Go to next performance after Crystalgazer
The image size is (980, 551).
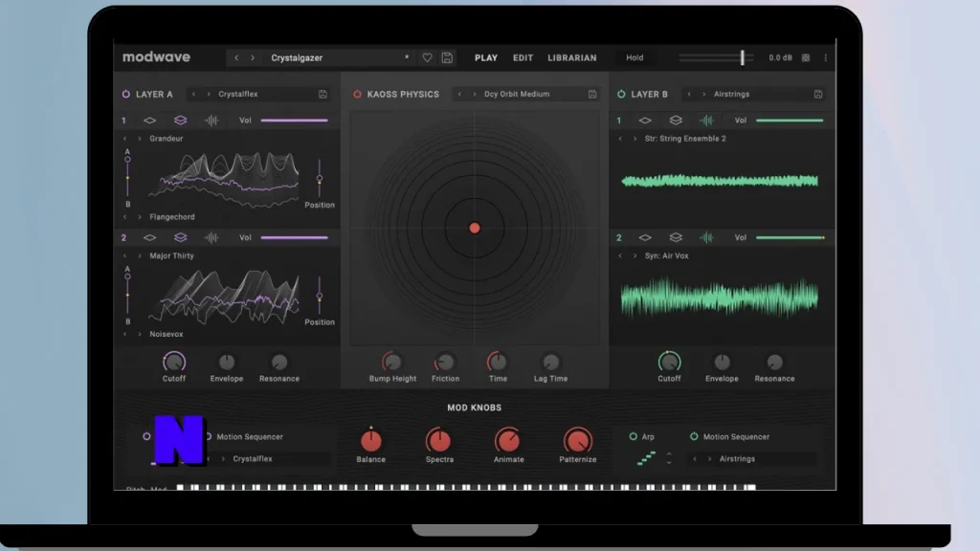coord(253,57)
